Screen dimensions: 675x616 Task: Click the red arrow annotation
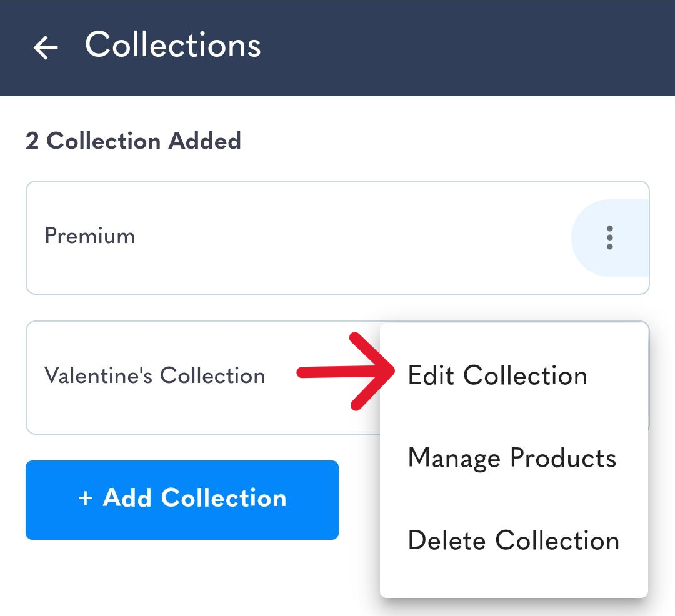tap(346, 372)
